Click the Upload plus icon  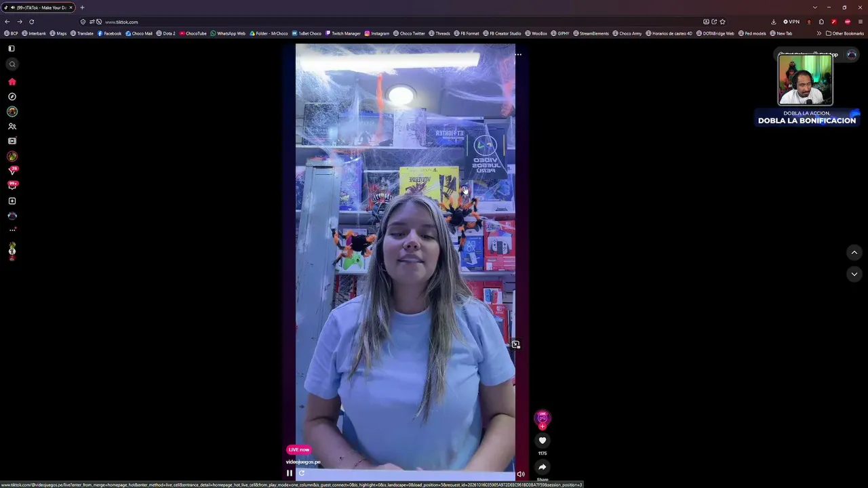click(x=12, y=201)
